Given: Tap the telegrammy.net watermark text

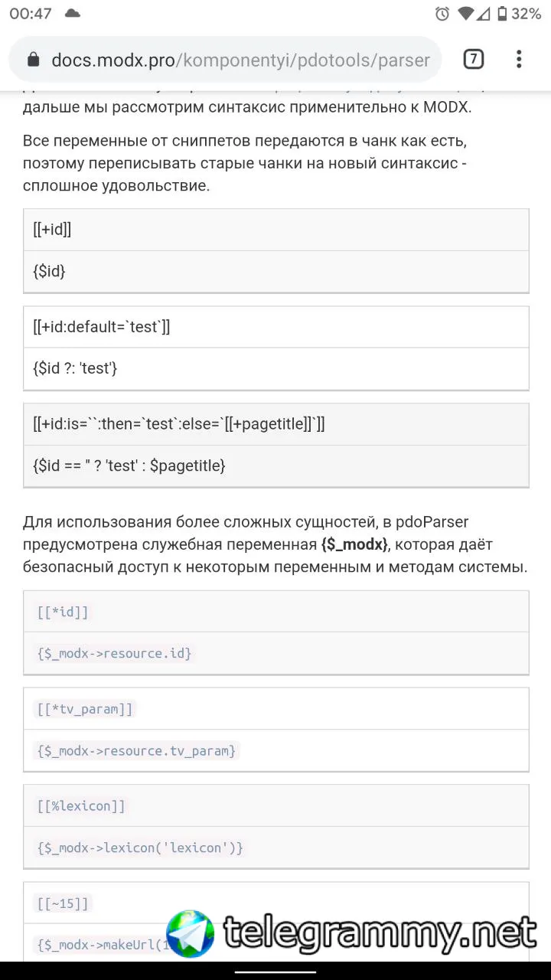Looking at the screenshot, I should click(380, 933).
